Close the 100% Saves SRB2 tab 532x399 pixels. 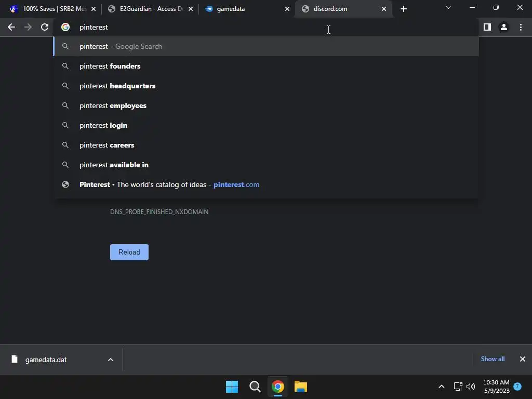pos(94,9)
